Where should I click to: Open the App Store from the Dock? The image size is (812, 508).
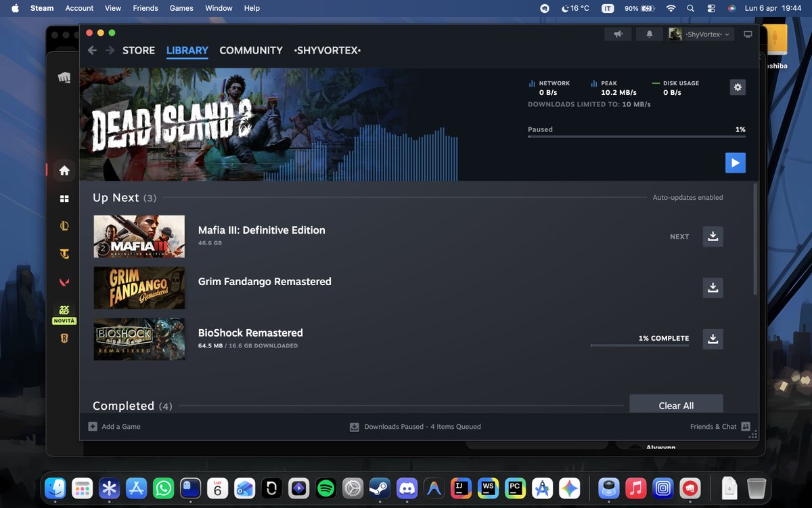point(136,488)
